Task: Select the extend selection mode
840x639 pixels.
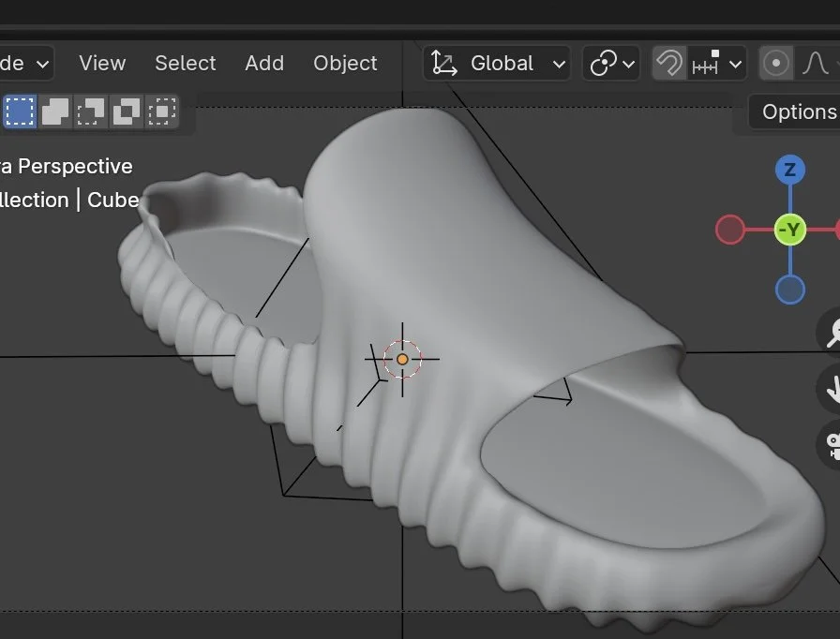Action: (55, 111)
